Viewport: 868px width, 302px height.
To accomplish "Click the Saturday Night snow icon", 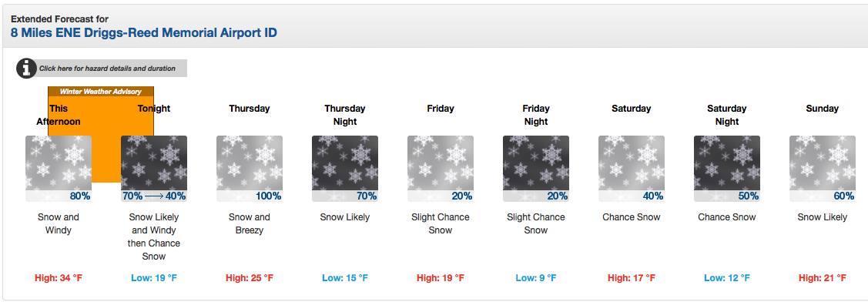I will click(727, 169).
